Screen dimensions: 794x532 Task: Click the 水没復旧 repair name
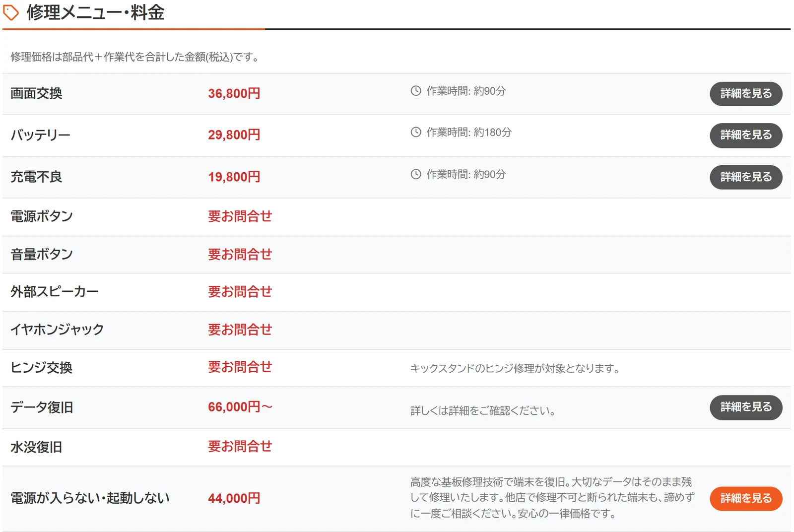[36, 447]
